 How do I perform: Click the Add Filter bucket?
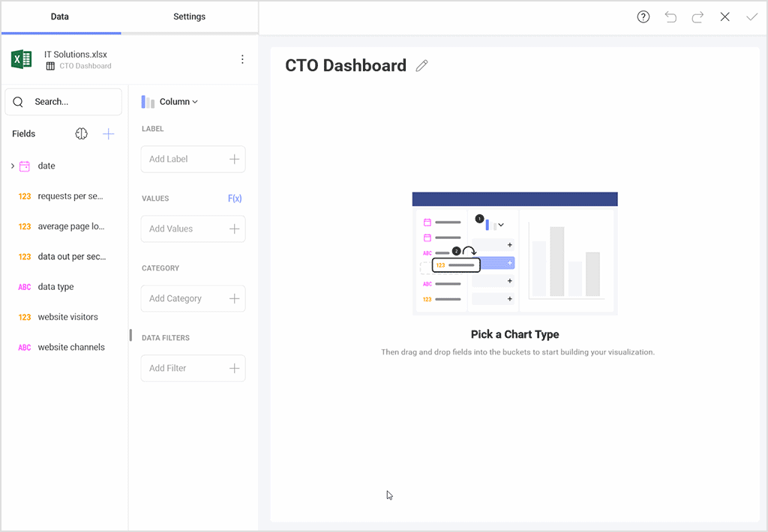[193, 368]
